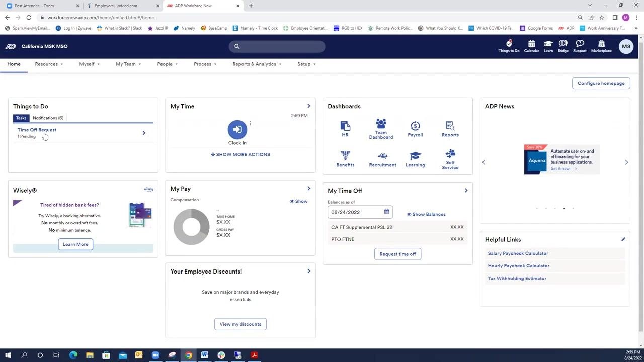Open the Calendar icon in header
The image size is (644, 362).
(531, 46)
